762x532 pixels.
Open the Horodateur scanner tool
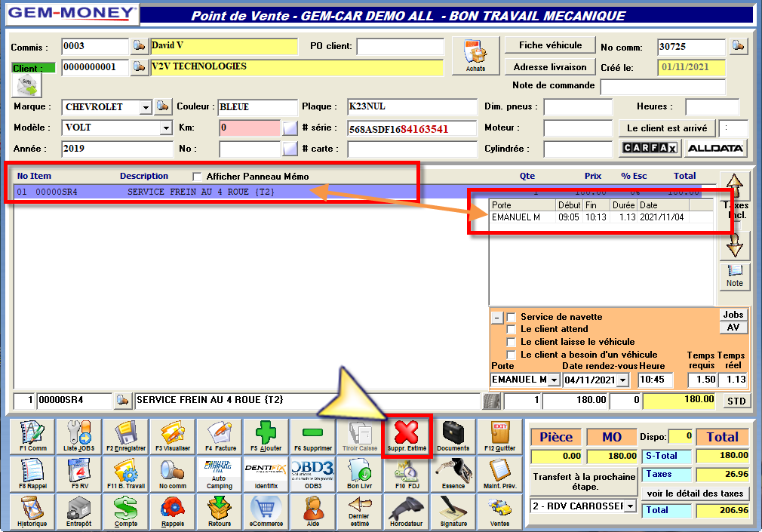(x=407, y=512)
